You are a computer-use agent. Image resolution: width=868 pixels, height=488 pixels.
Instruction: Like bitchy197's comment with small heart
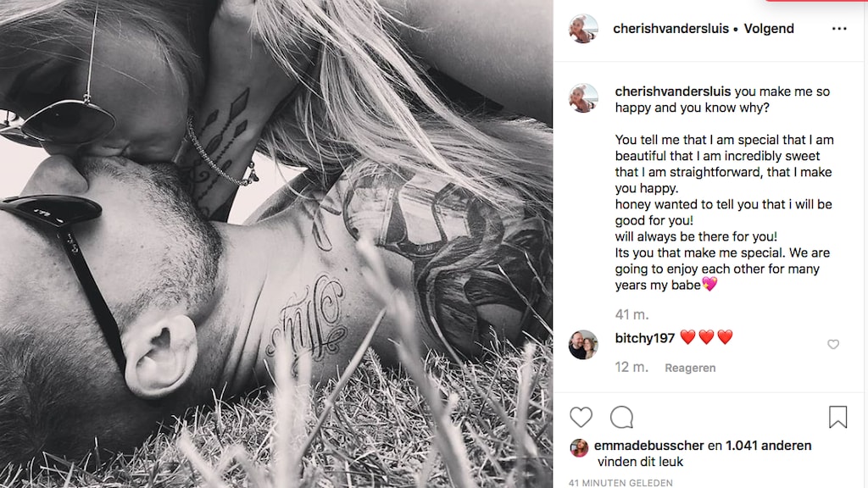[x=833, y=344]
